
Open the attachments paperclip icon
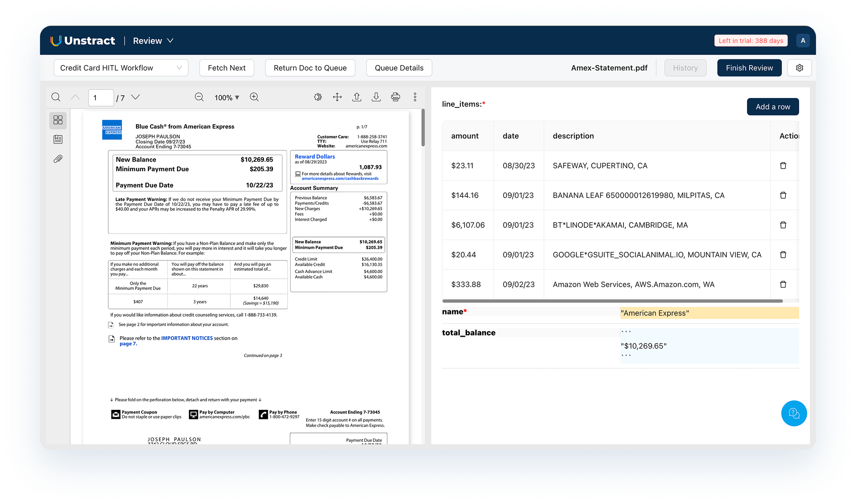pyautogui.click(x=58, y=159)
